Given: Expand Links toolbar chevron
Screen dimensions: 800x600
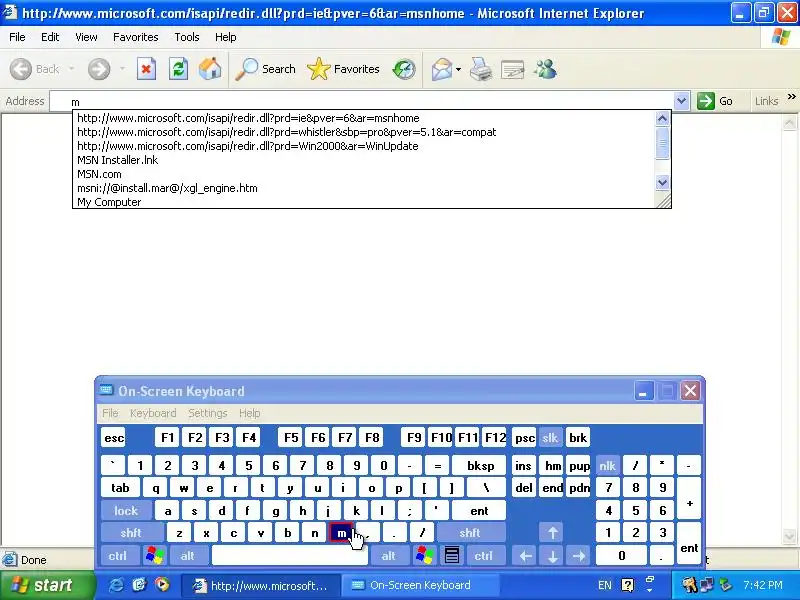Looking at the screenshot, I should click(x=791, y=96).
